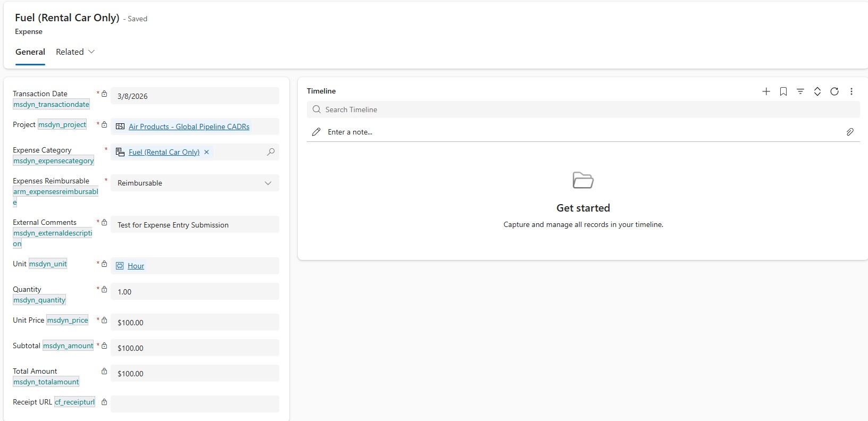
Task: Click the msdyn_totalamount schema label
Action: pyautogui.click(x=46, y=382)
